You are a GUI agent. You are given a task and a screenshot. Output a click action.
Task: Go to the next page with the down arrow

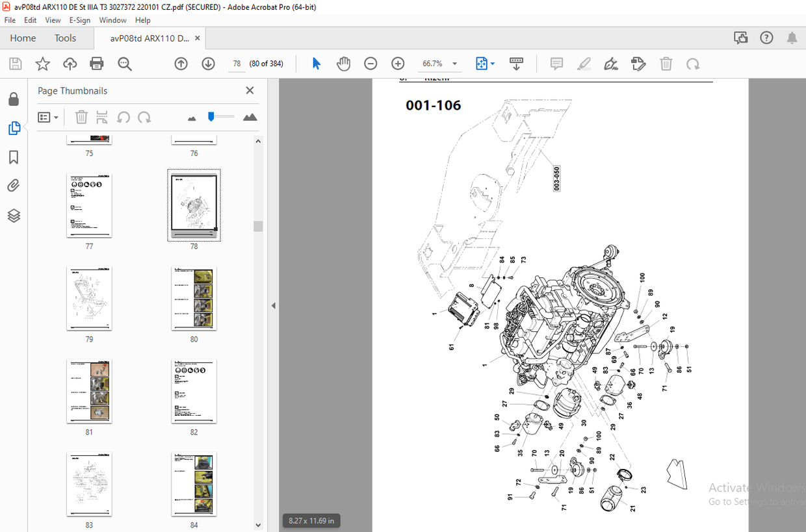pyautogui.click(x=207, y=63)
